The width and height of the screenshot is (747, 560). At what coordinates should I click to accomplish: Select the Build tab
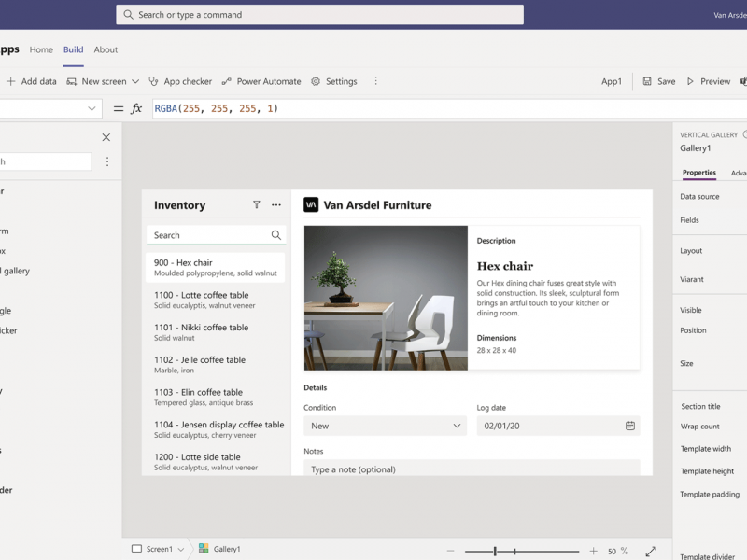tap(74, 49)
